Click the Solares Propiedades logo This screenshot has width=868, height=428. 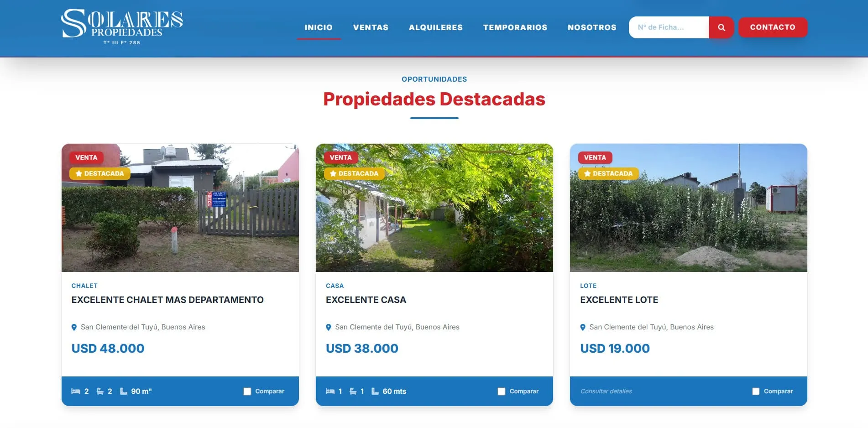point(122,26)
